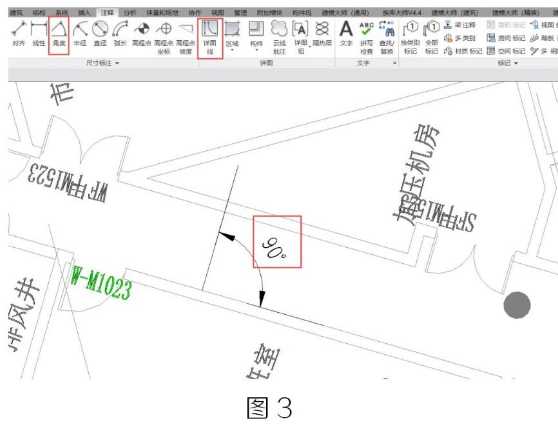Select the Aligned dimension (对齐) tool

coord(19,33)
